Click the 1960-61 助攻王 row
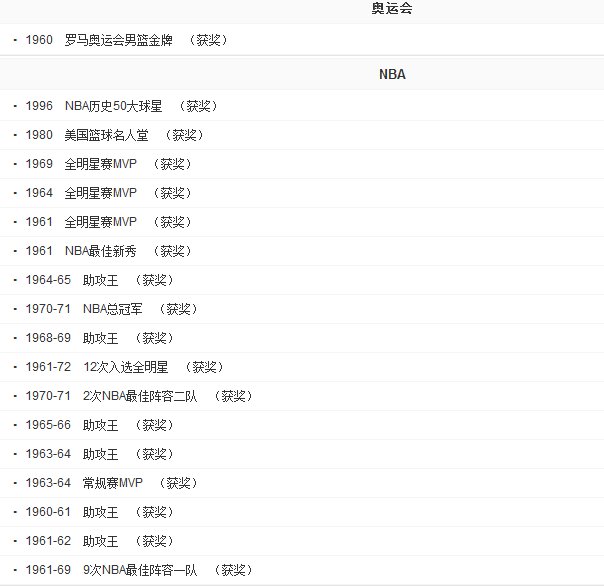Image resolution: width=604 pixels, height=587 pixels. click(x=302, y=512)
